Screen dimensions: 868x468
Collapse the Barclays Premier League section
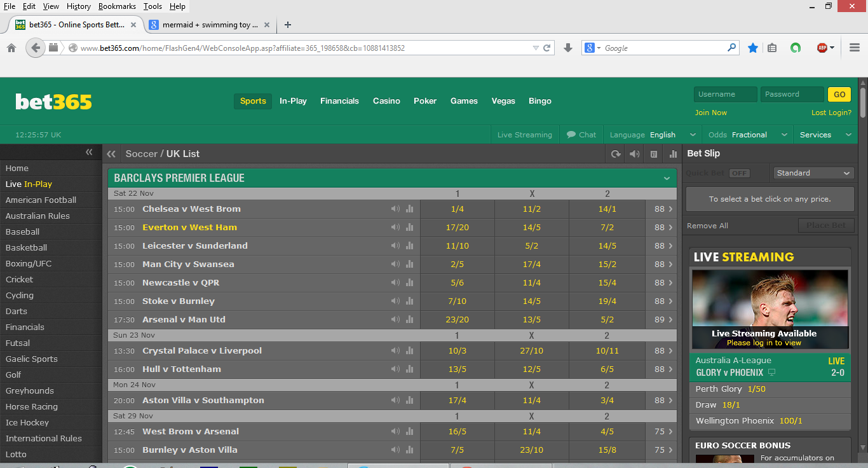pyautogui.click(x=667, y=179)
